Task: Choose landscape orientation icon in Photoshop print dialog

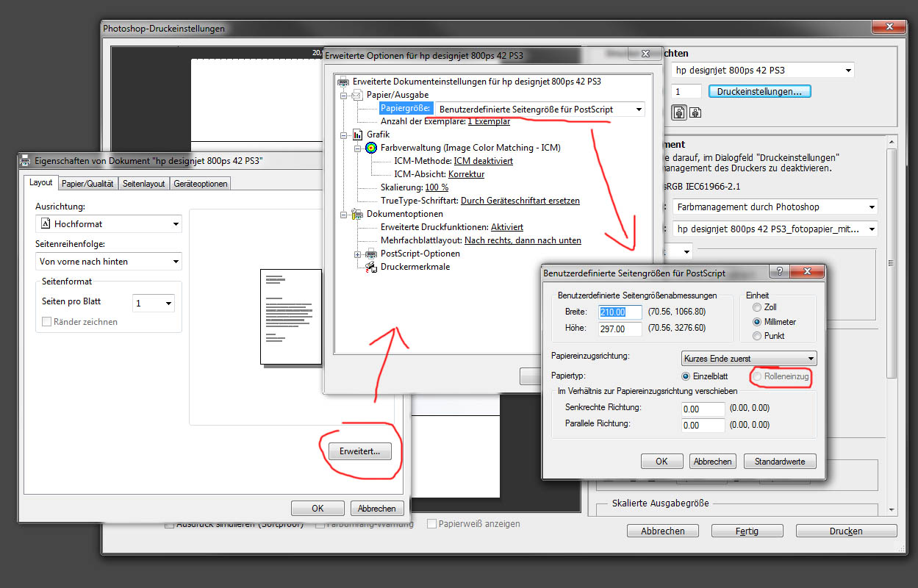Action: (695, 112)
